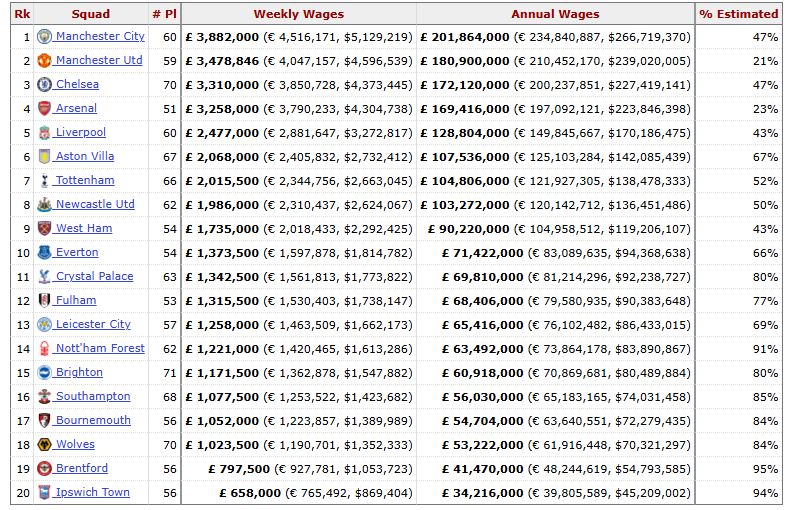Select Wolves weekly wage £ 1,023,500

pos(222,445)
